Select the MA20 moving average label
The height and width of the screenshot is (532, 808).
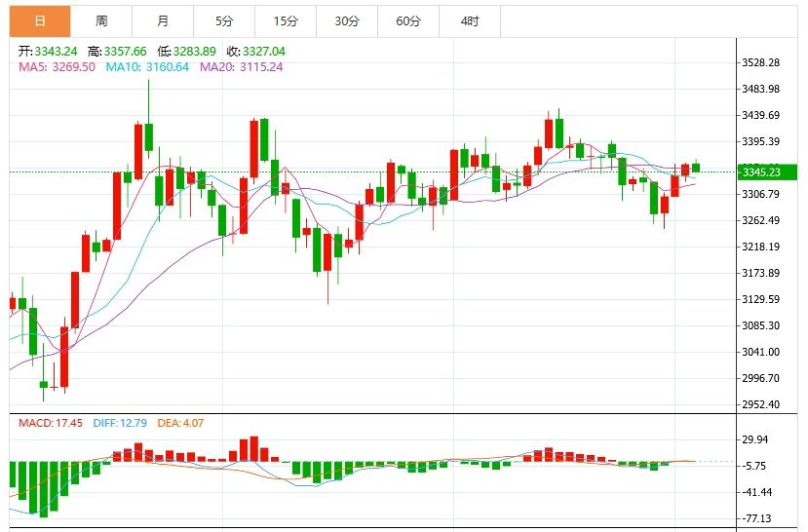241,66
